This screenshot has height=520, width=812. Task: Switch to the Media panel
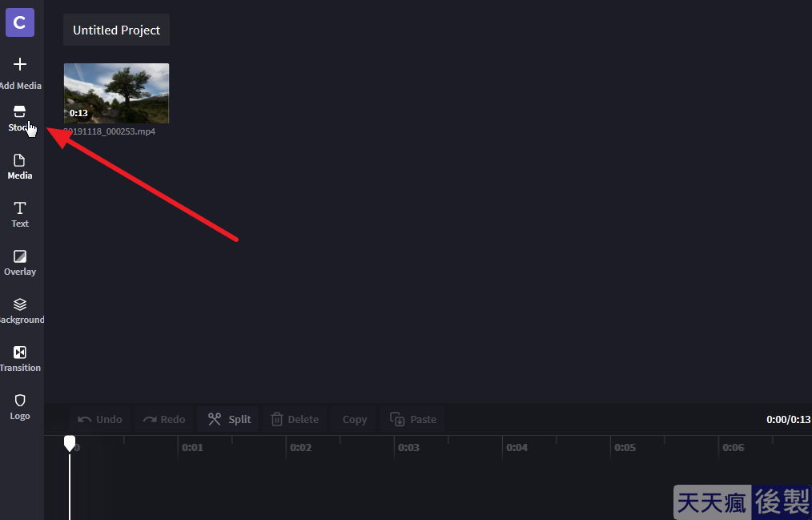pos(20,167)
